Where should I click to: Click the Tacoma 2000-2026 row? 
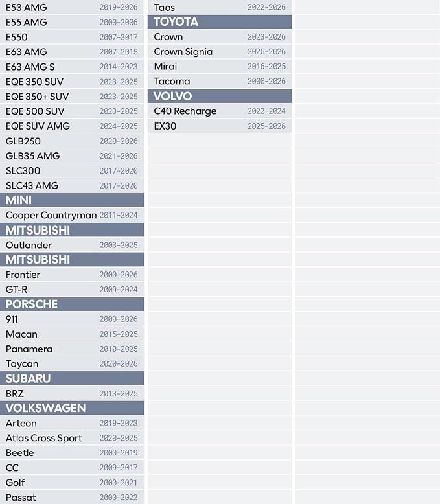[x=220, y=81]
